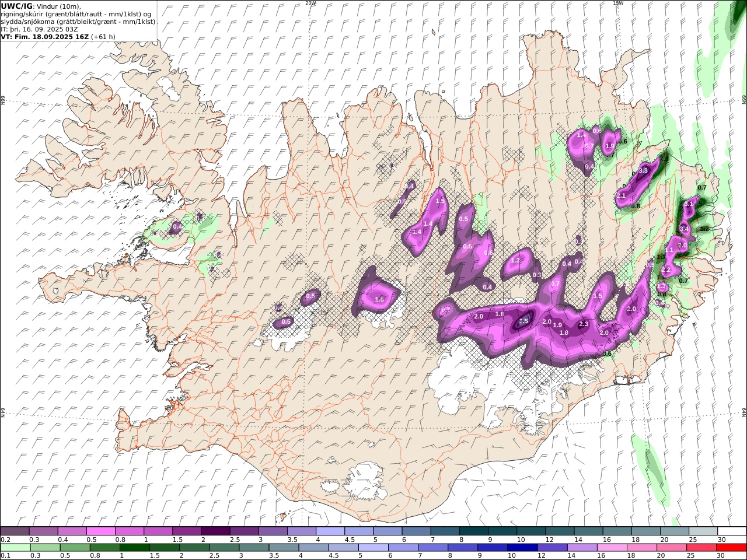Click the '0.2' label under snow scale
747x560 pixels.
(5, 540)
